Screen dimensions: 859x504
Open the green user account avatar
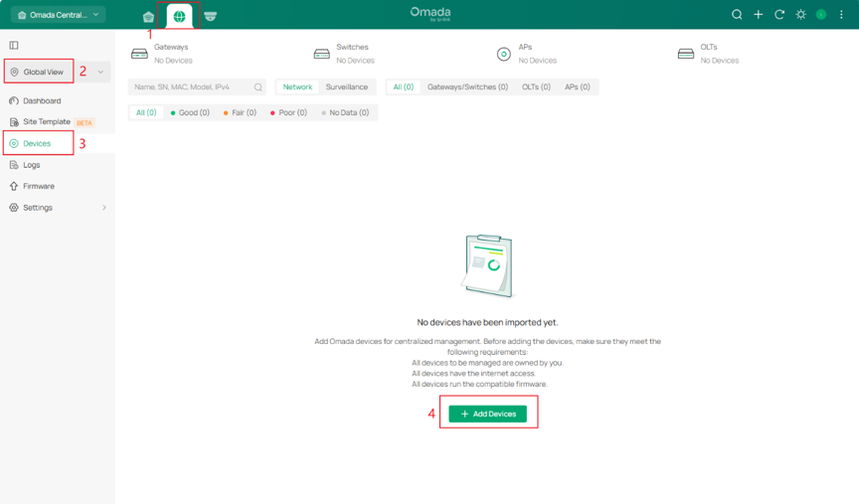pyautogui.click(x=820, y=15)
